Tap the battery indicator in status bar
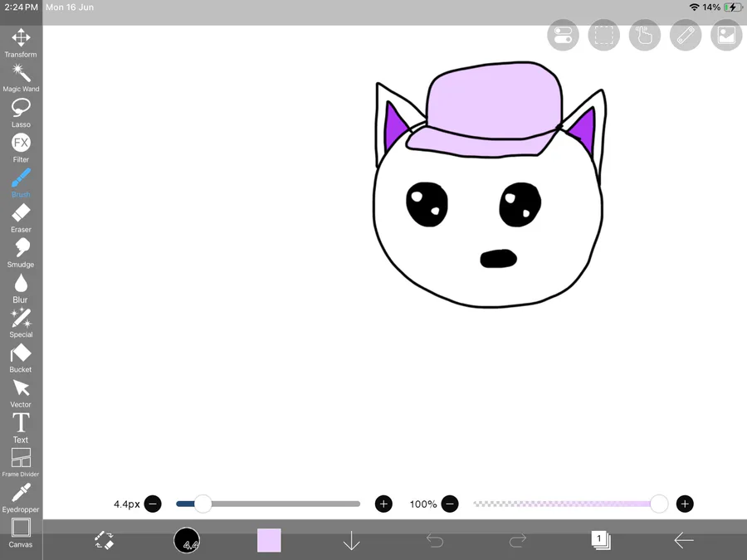Viewport: 747px width, 560px height. point(733,7)
